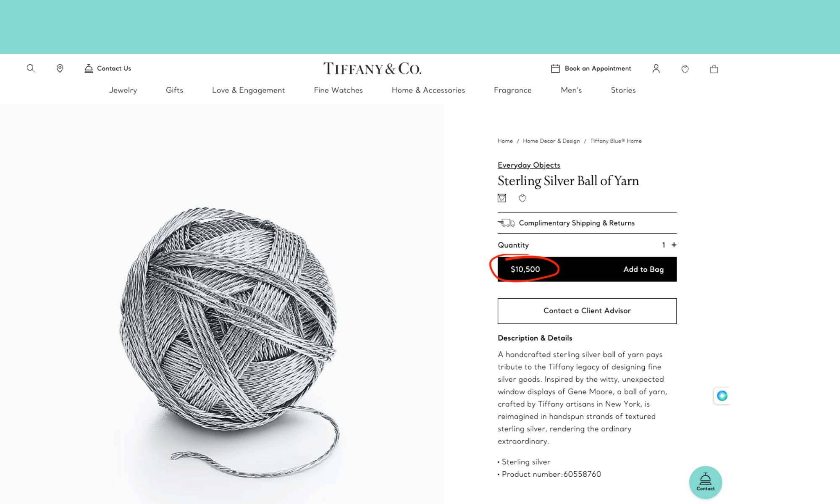Screen dimensions: 840x504
Task: Enable wishlist on product detail page
Action: pyautogui.click(x=521, y=198)
